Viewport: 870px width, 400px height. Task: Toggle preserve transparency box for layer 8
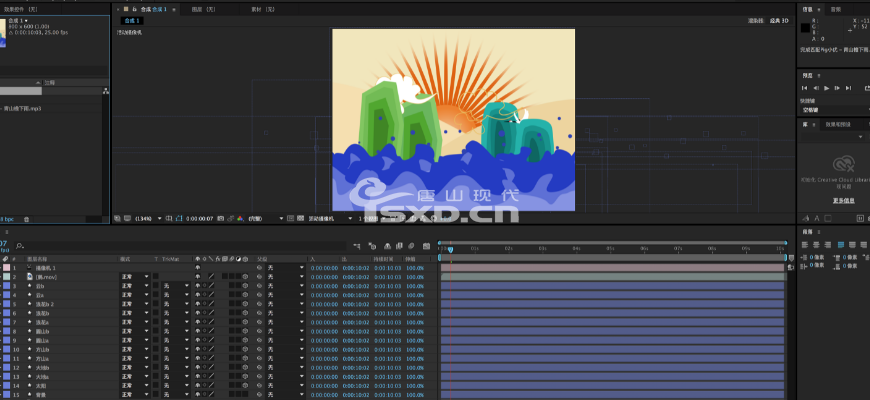156,331
